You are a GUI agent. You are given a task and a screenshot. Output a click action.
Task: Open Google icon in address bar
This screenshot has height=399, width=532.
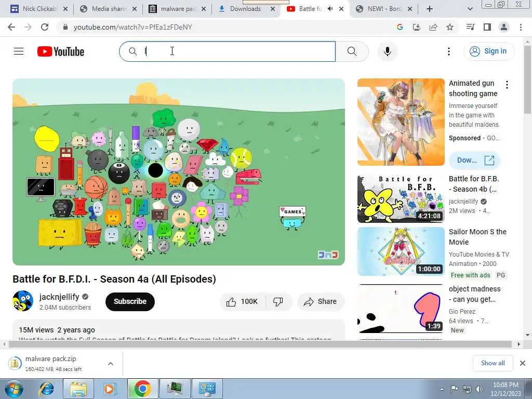[x=400, y=27]
